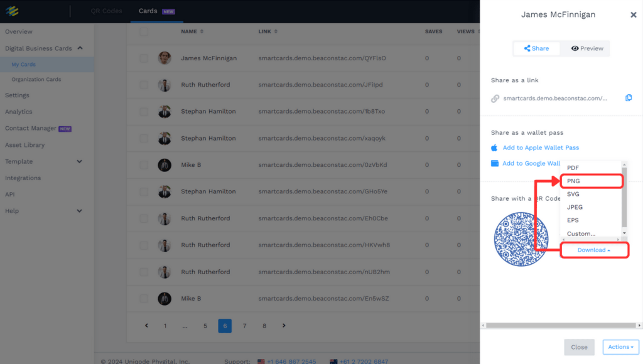Click the US flag icon next to support number

click(261, 361)
